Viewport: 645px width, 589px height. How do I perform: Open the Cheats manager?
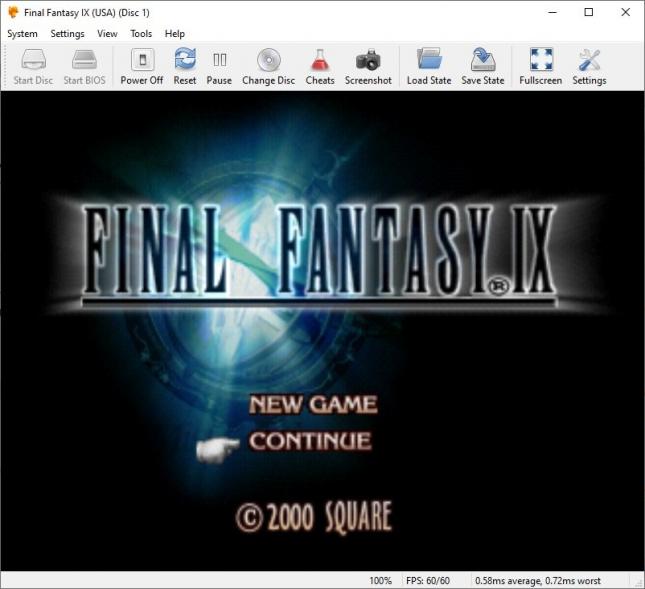point(320,67)
